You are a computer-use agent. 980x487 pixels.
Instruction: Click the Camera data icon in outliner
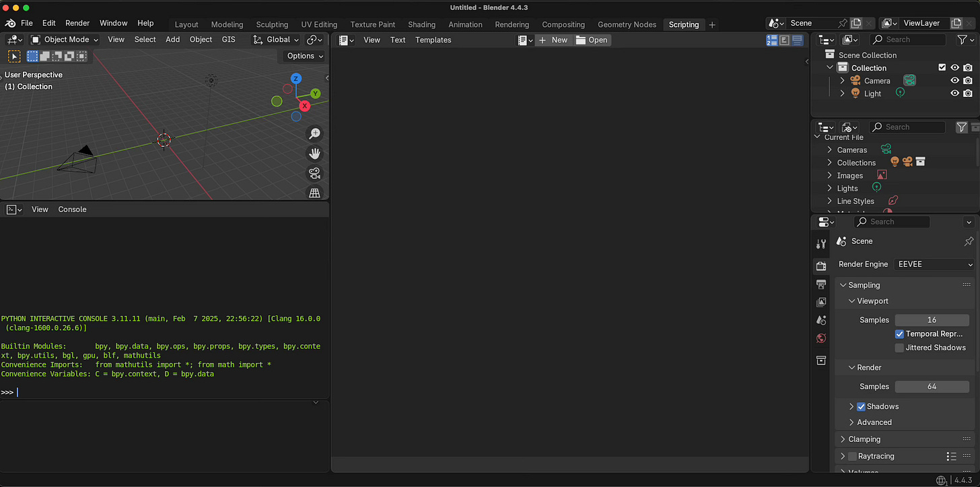click(909, 81)
